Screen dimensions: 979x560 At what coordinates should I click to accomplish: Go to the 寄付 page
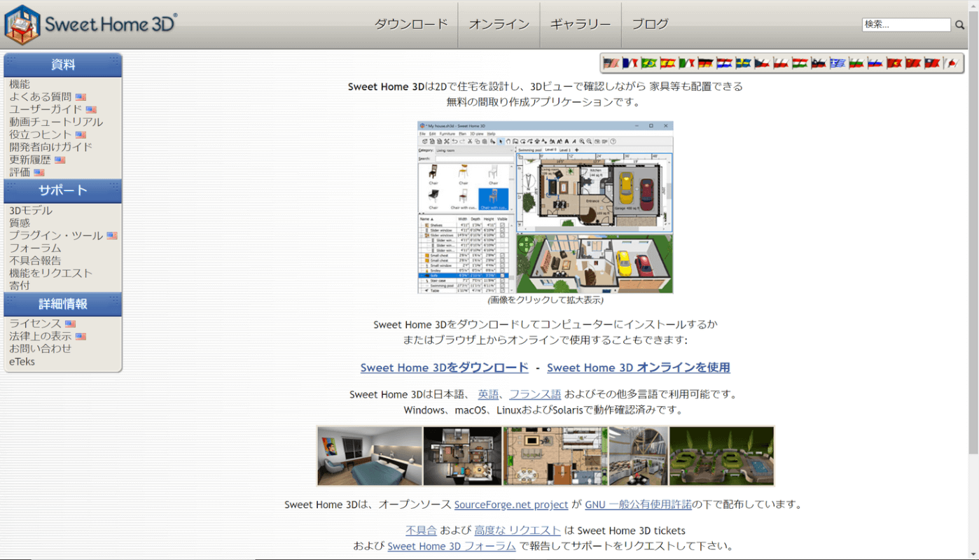click(x=20, y=286)
